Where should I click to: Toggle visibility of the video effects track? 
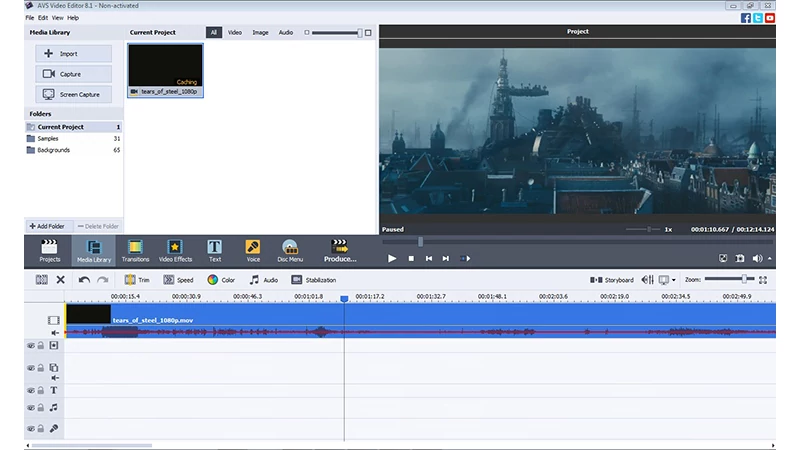31,345
